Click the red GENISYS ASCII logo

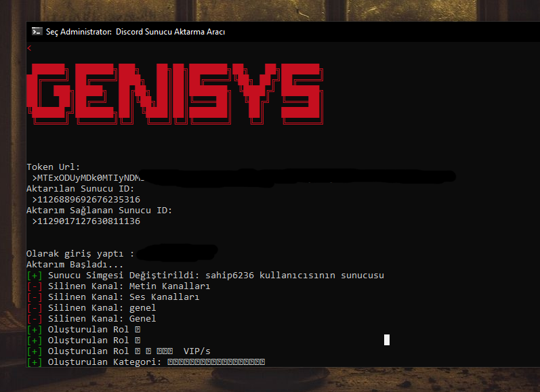[x=175, y=93]
